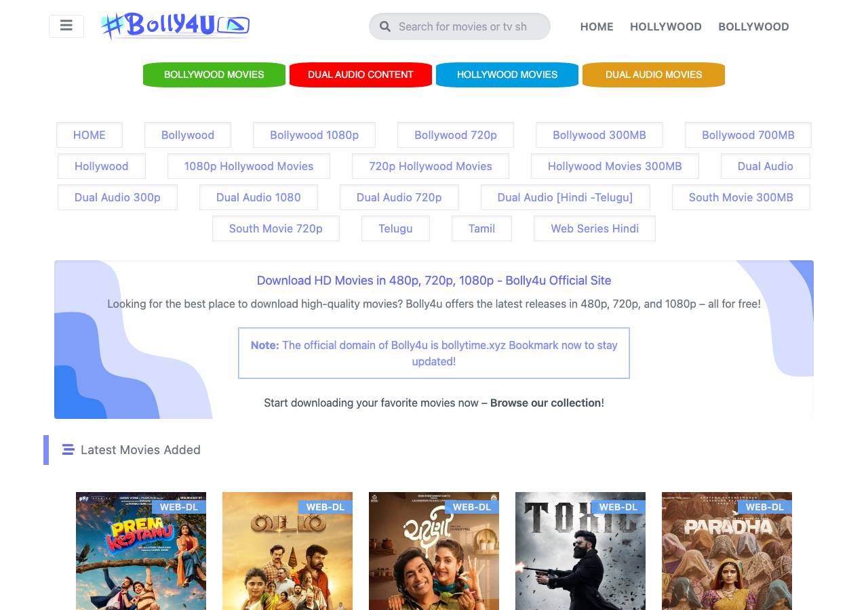Click blue HOLLYWOOD MOVIES button
The height and width of the screenshot is (610, 868).
click(507, 75)
